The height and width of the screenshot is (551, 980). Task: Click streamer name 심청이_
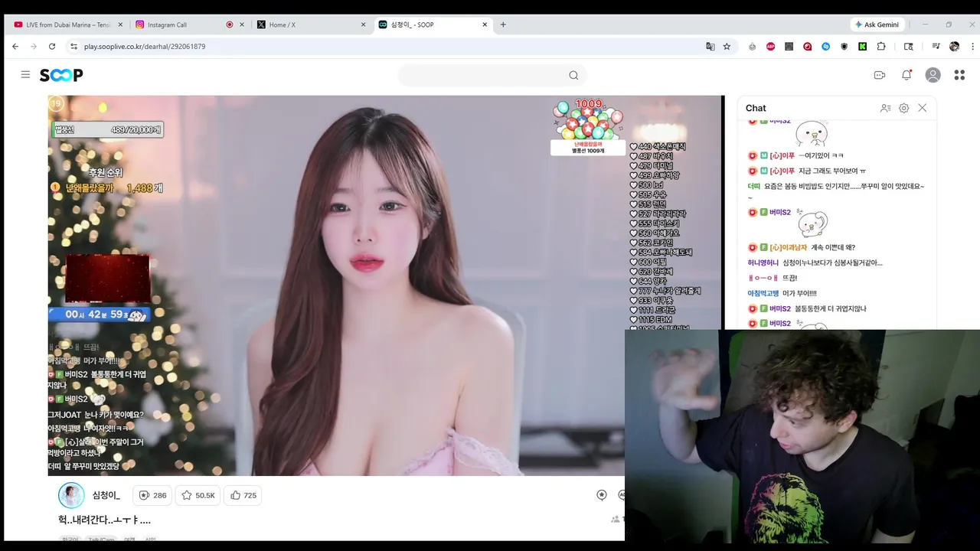(106, 495)
